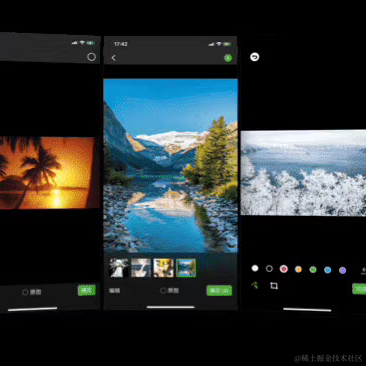Choose the black brush color swatch
366x366 pixels.
coord(269,268)
